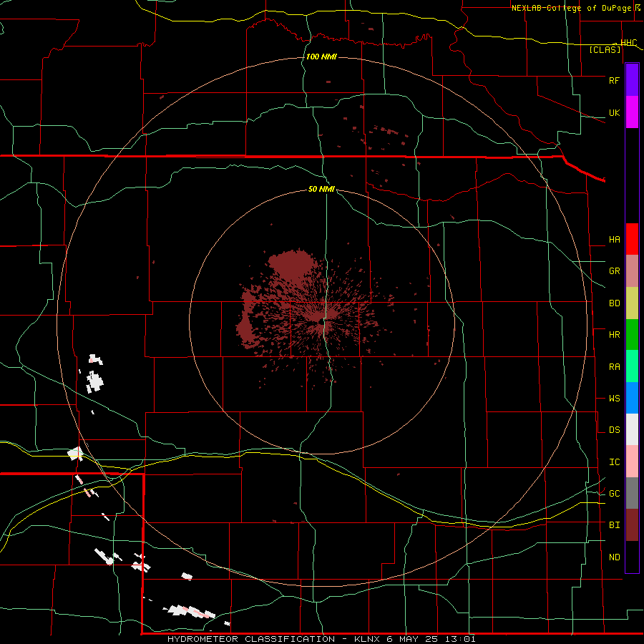This screenshot has height=644, width=644.
Task: Click the "50 NMI" range ring label
Action: (x=321, y=189)
